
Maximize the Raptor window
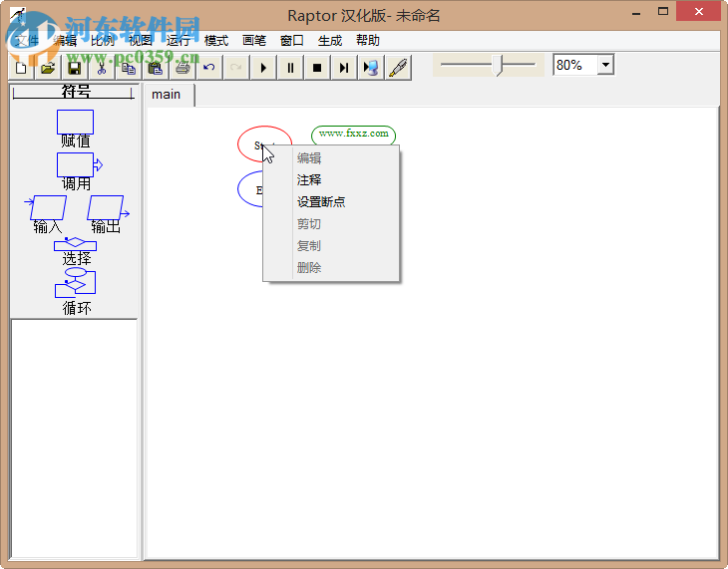pos(663,12)
